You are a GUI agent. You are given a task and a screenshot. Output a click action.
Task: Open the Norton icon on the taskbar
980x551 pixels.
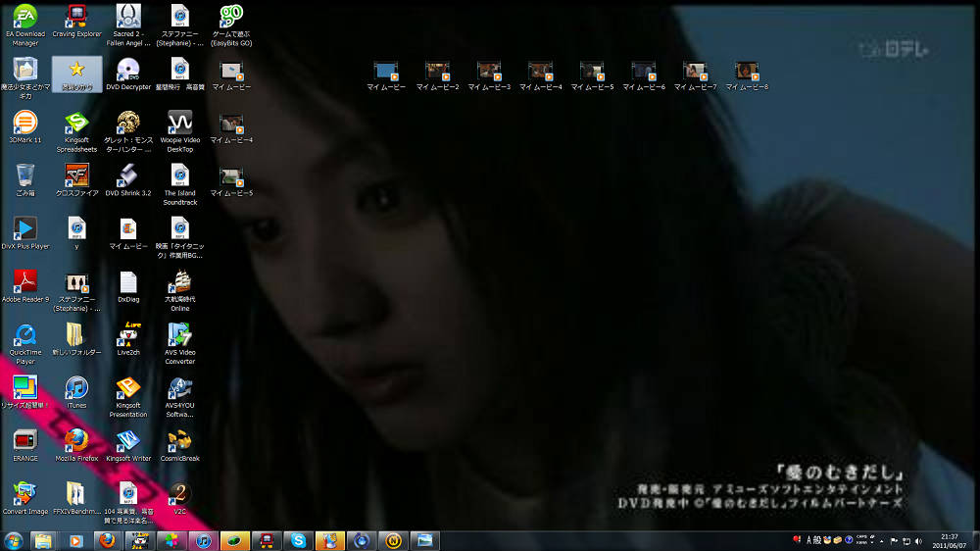(393, 541)
